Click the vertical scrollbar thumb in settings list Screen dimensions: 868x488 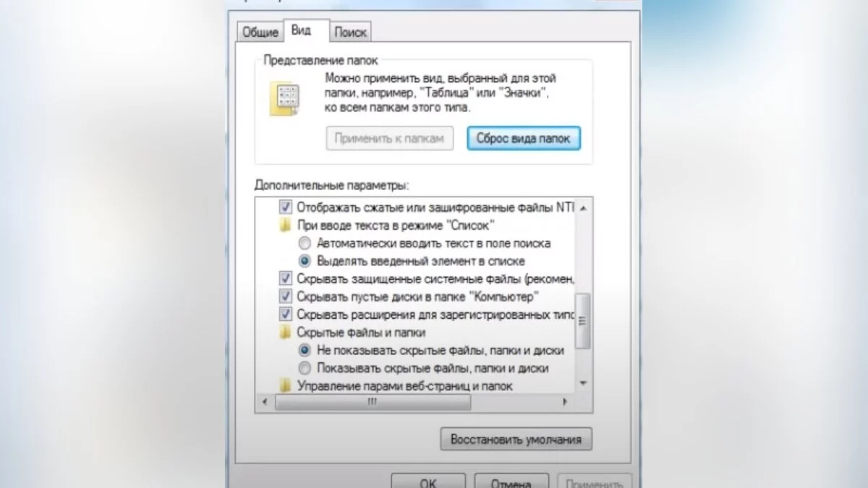583,320
